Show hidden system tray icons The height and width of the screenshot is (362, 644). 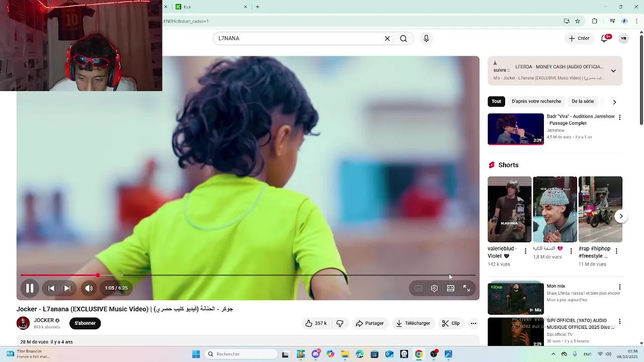coord(553,354)
